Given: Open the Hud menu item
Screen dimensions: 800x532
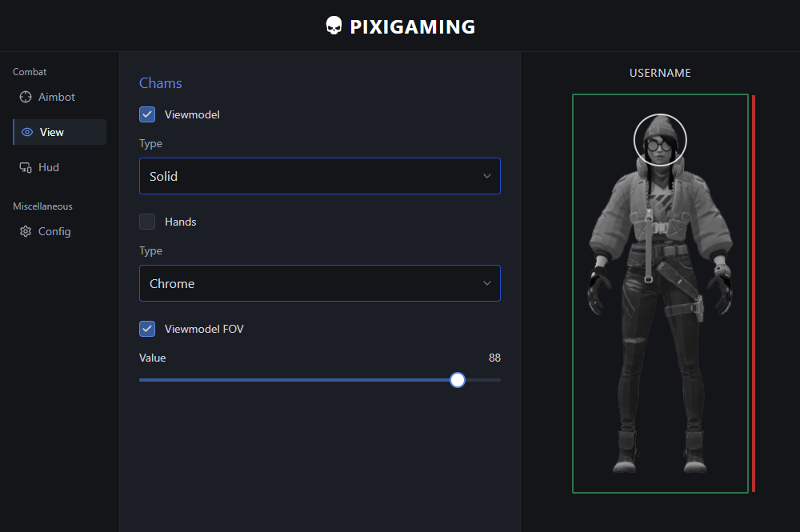Looking at the screenshot, I should pos(59,167).
